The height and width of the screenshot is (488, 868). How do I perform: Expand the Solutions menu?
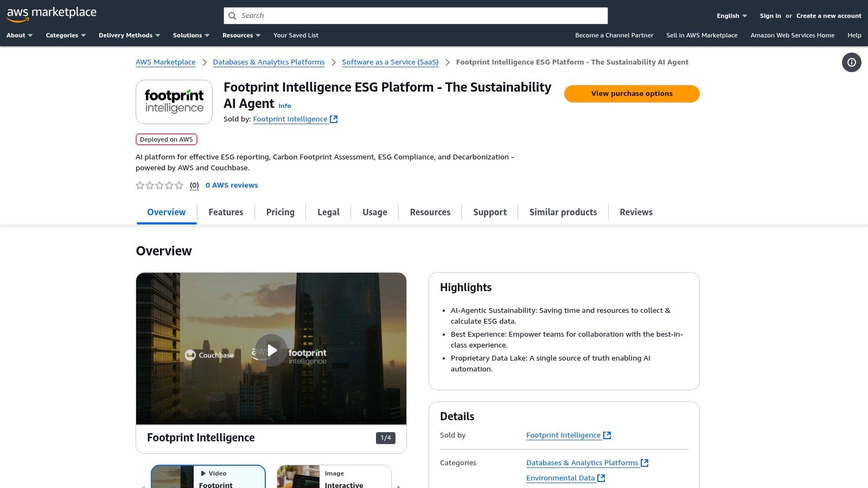click(x=191, y=35)
